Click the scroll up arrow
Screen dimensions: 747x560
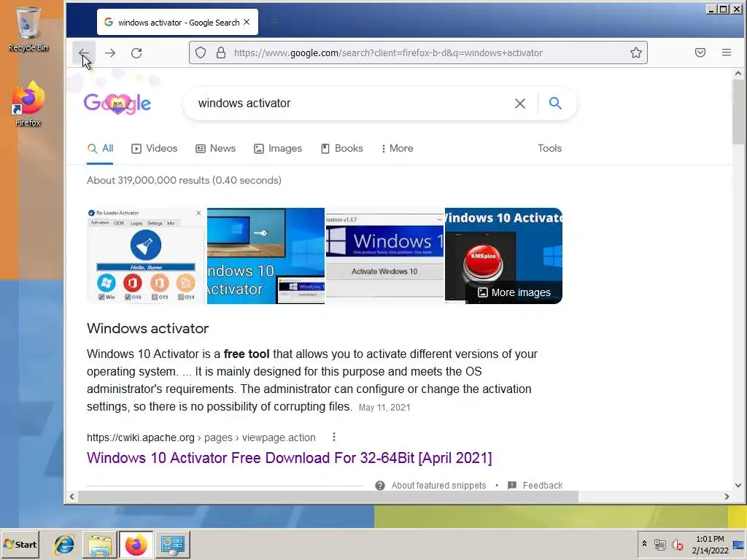click(738, 74)
